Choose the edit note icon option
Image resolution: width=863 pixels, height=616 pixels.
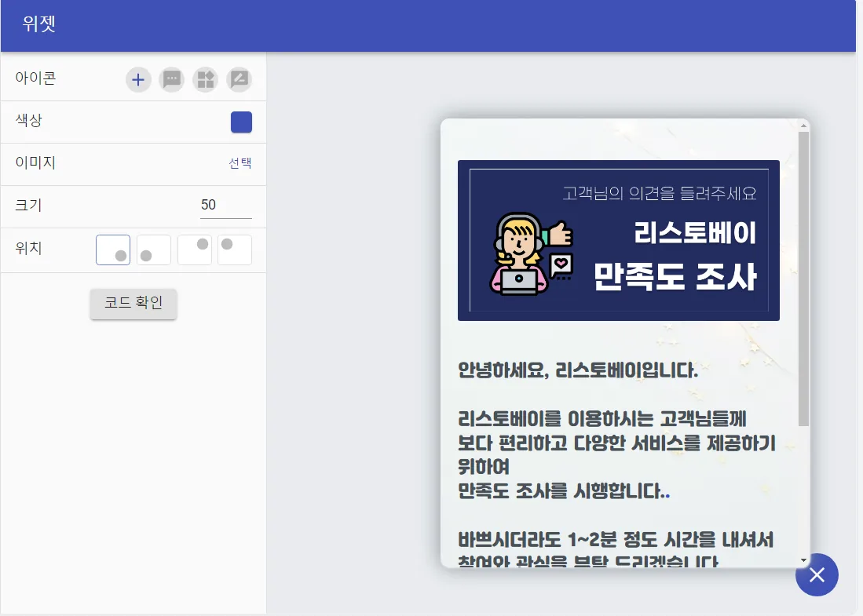tap(240, 80)
